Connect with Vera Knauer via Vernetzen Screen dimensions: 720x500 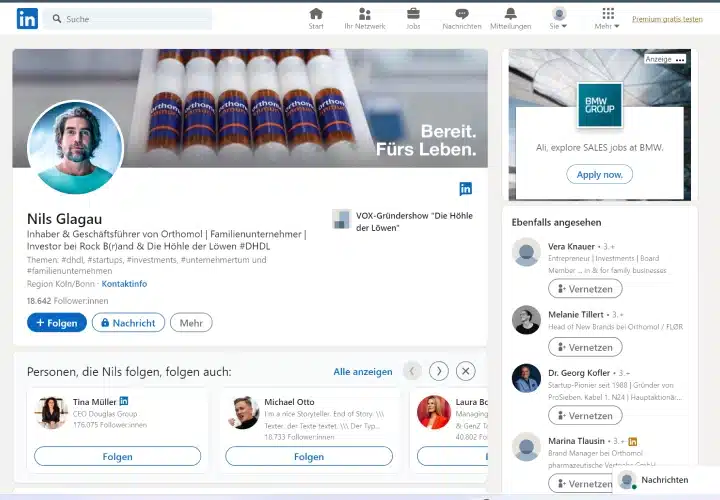585,289
